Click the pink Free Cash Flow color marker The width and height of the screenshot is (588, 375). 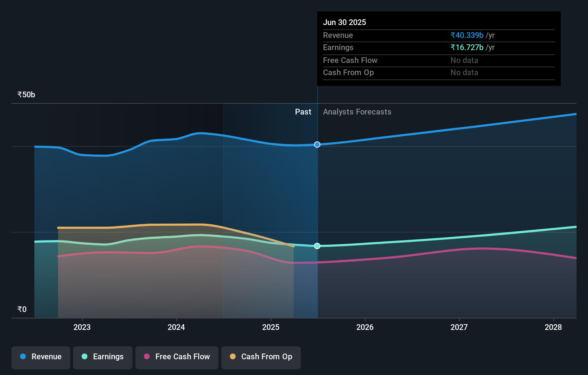(147, 356)
